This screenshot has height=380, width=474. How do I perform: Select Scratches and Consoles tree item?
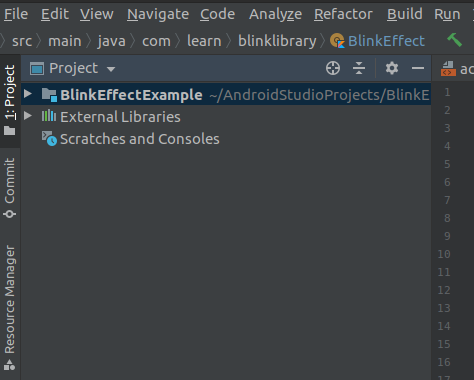(x=140, y=139)
